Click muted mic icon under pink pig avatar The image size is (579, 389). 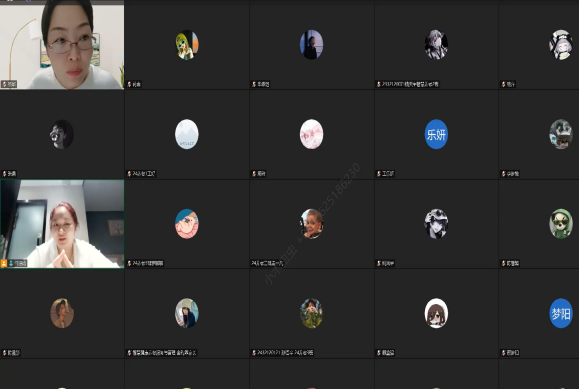pos(129,263)
